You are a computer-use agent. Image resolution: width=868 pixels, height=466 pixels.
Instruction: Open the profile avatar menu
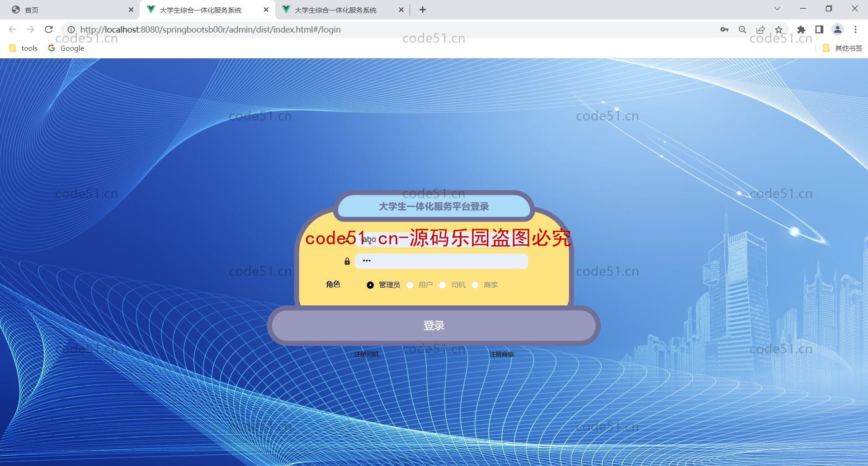[x=837, y=29]
